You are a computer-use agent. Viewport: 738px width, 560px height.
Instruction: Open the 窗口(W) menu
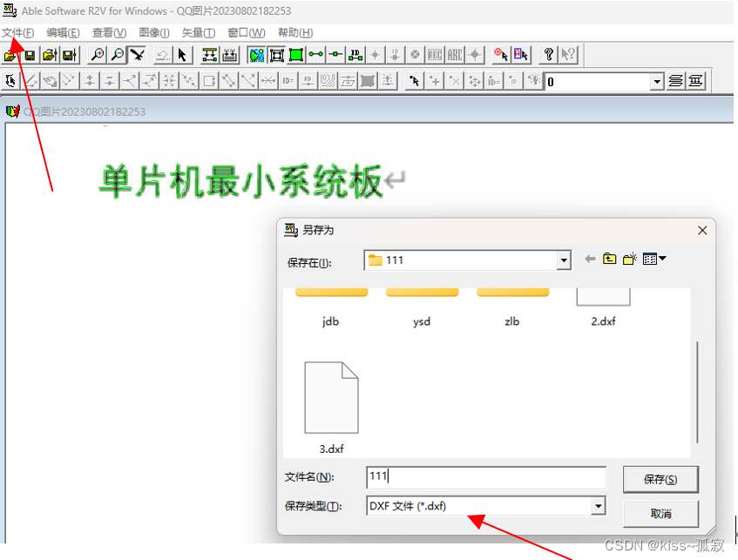click(247, 32)
